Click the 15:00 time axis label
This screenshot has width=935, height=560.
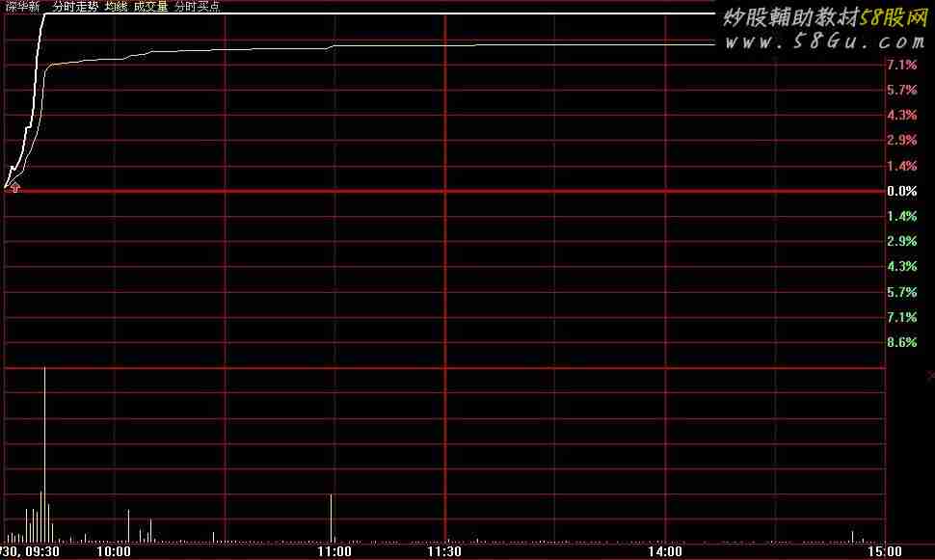point(885,551)
